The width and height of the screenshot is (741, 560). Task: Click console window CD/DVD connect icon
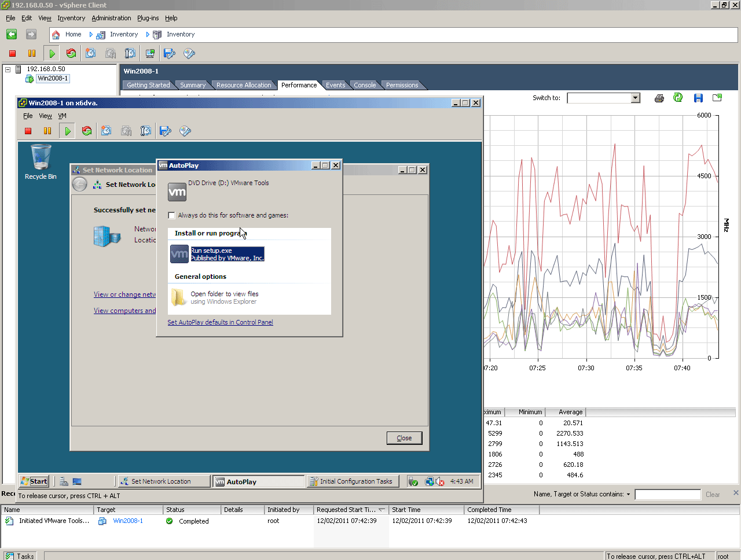[185, 131]
